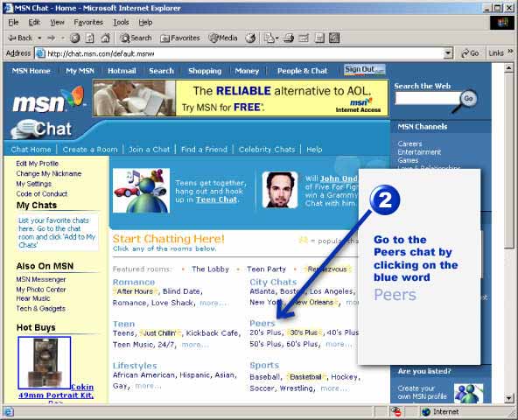The height and width of the screenshot is (420, 518).
Task: Go to Chat Home tab
Action: coord(31,150)
